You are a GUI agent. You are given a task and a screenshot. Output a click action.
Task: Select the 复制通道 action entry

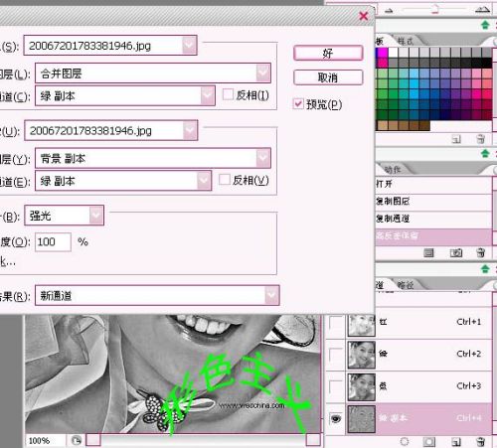pyautogui.click(x=433, y=219)
